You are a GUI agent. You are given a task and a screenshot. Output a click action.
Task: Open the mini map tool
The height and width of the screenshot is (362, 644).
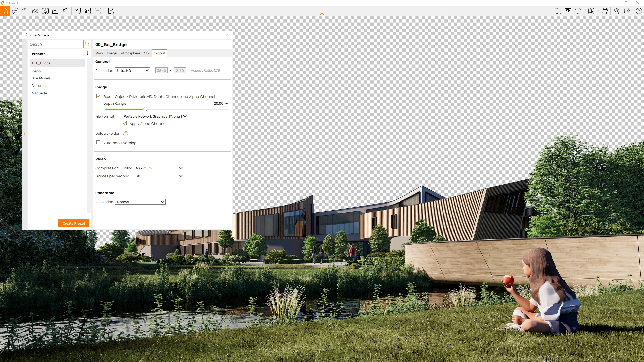tap(558, 11)
